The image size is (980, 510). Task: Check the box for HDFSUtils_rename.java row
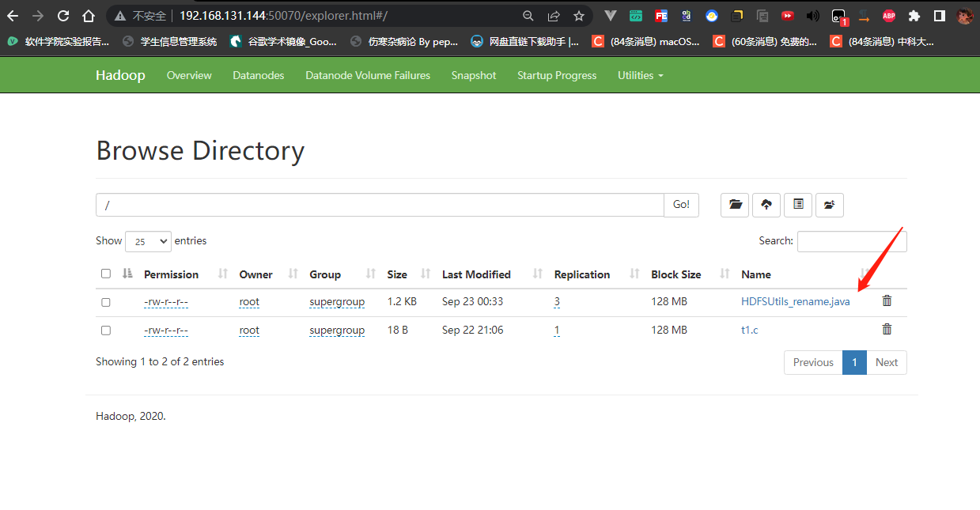[106, 302]
